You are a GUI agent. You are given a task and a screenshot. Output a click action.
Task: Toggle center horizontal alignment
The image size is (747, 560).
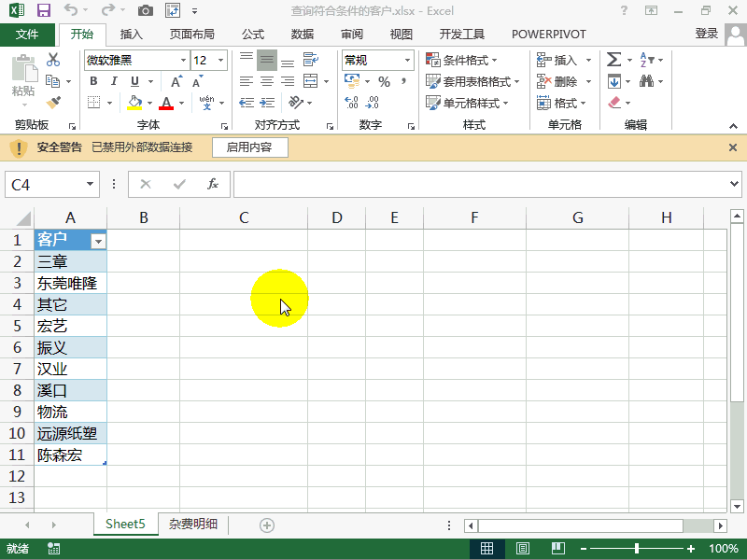(267, 81)
